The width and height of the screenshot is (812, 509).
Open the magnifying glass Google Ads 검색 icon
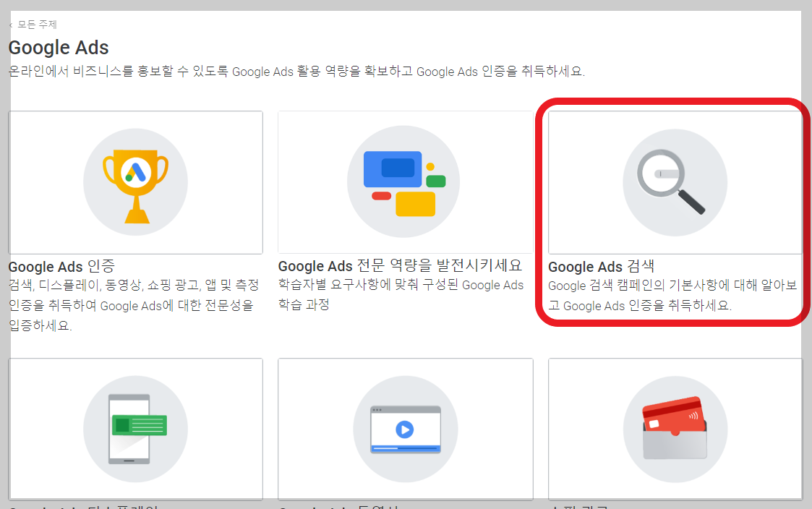click(675, 182)
